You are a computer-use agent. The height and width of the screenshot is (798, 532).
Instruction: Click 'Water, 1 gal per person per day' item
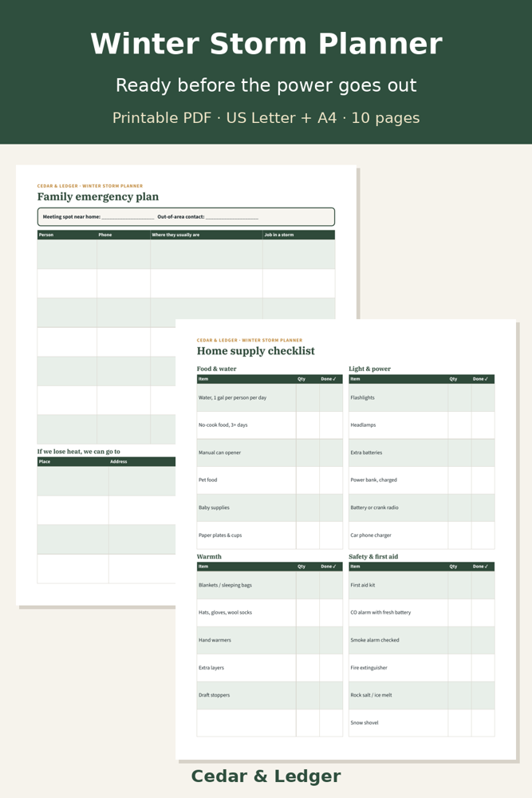point(232,398)
